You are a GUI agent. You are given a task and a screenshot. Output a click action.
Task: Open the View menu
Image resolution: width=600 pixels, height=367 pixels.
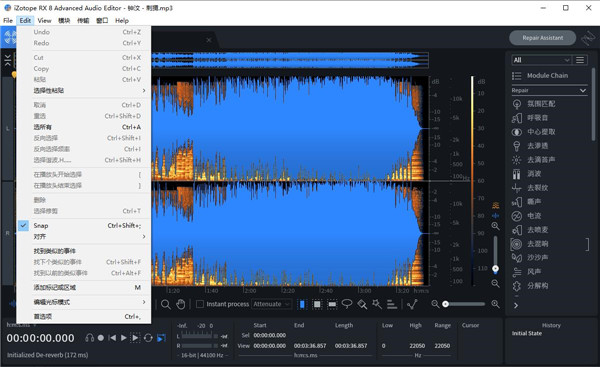pos(44,21)
